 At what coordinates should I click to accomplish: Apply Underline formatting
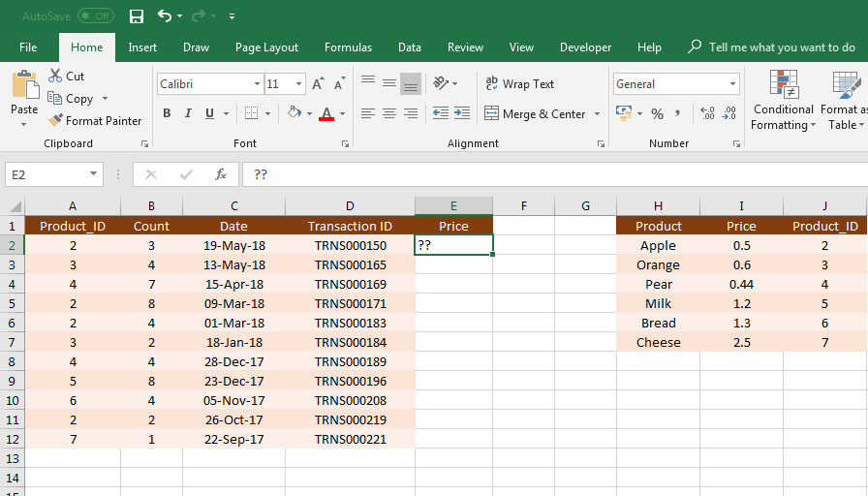pos(209,113)
